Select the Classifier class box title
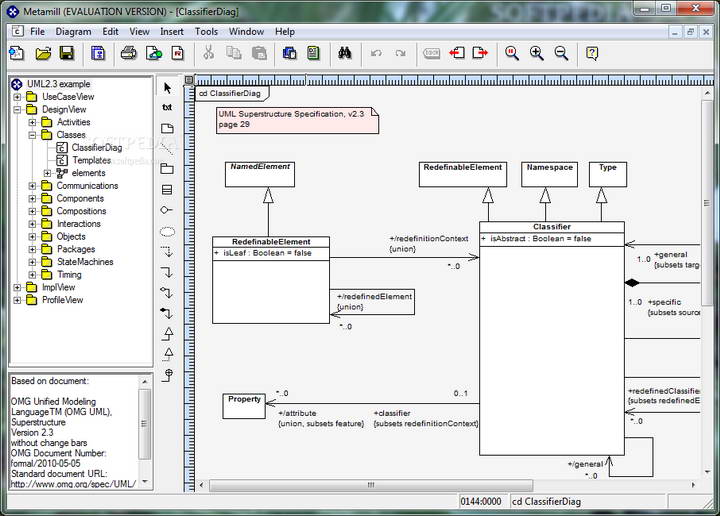720x516 pixels. [x=551, y=227]
